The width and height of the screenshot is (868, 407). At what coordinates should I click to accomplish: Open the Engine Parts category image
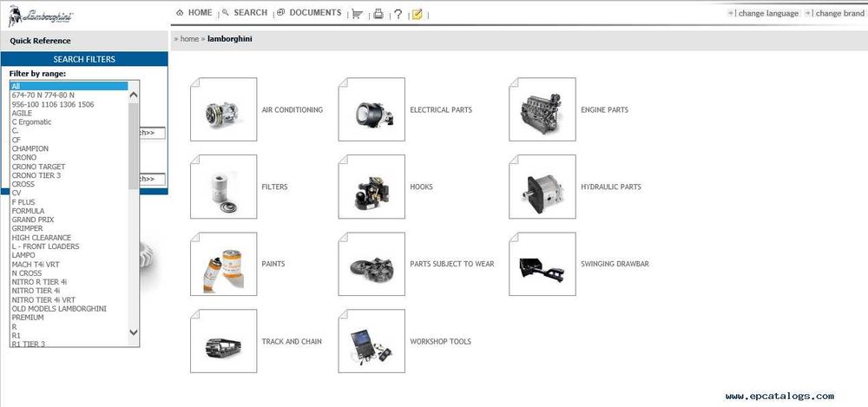(x=542, y=109)
